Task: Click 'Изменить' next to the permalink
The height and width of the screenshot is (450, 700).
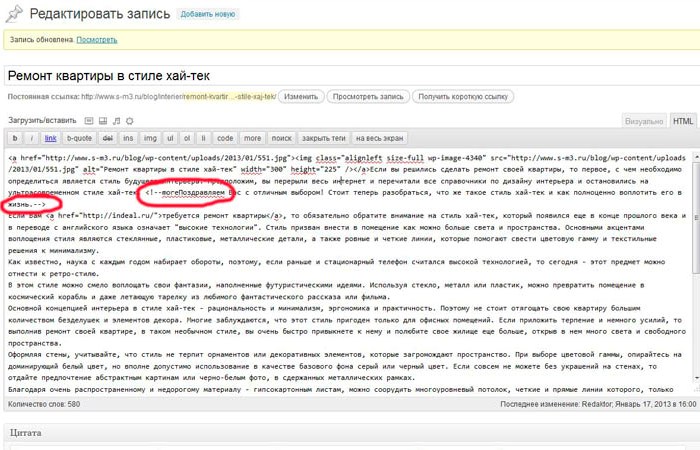Action: coord(300,96)
